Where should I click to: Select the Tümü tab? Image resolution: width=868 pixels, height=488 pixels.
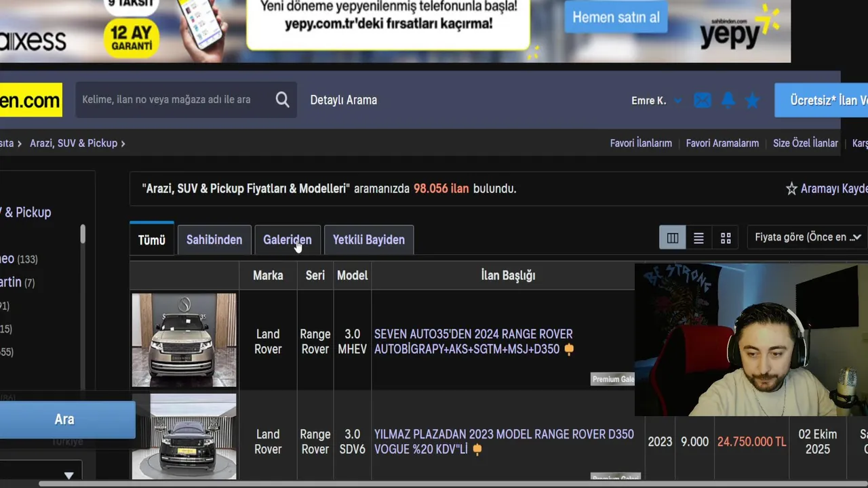pyautogui.click(x=152, y=240)
